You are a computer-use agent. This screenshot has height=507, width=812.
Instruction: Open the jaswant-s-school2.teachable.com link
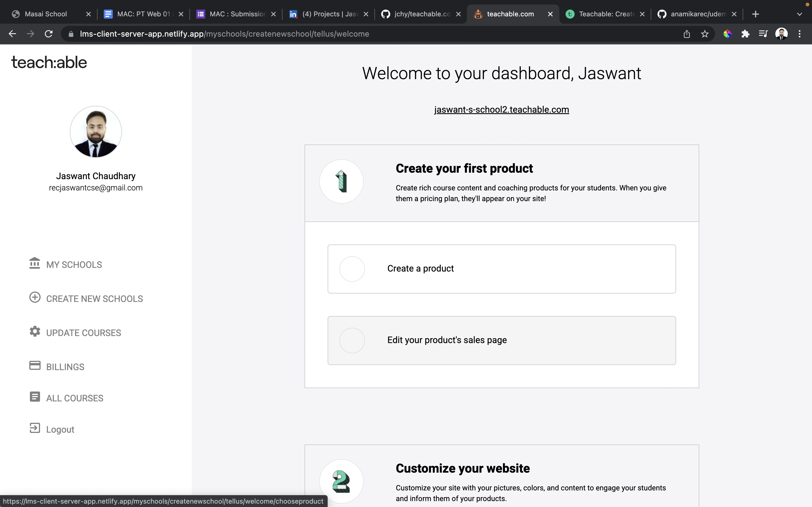501,109
